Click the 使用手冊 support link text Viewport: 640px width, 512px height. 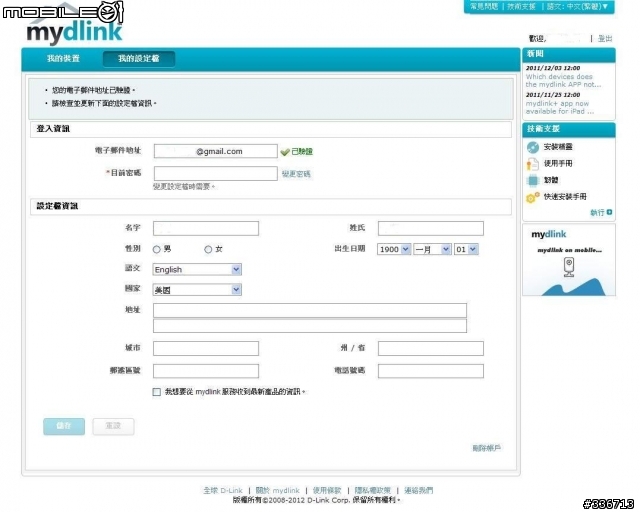pyautogui.click(x=558, y=164)
